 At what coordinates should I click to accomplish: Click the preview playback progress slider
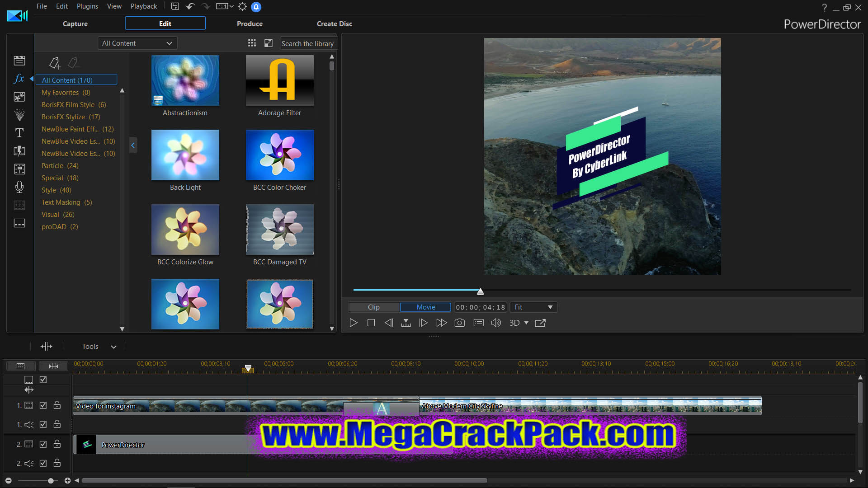[x=602, y=290]
